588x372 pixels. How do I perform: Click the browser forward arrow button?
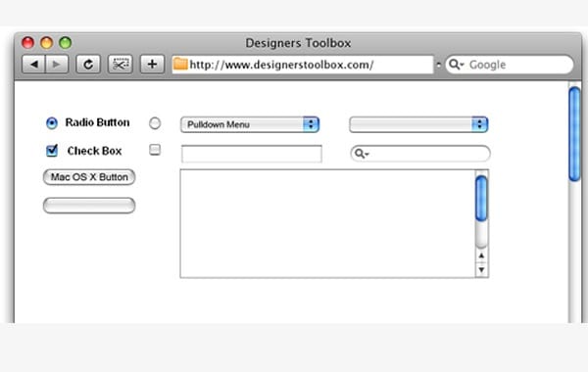point(57,65)
